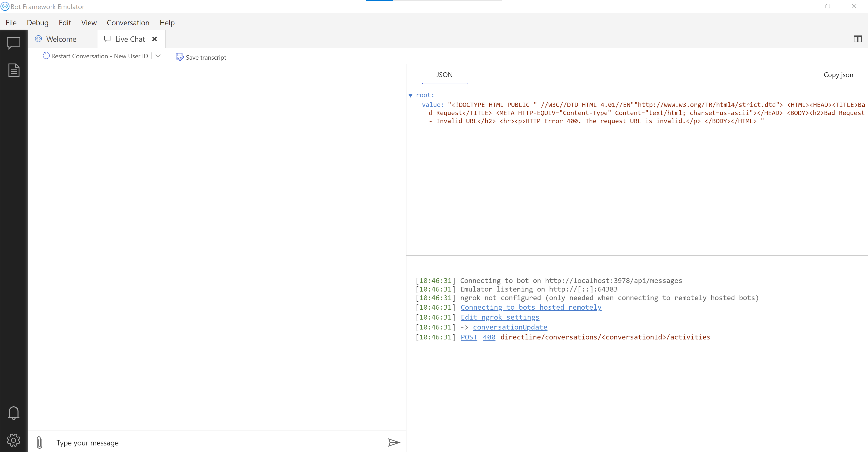Click Copy json in the inspector
The height and width of the screenshot is (452, 868).
[839, 75]
